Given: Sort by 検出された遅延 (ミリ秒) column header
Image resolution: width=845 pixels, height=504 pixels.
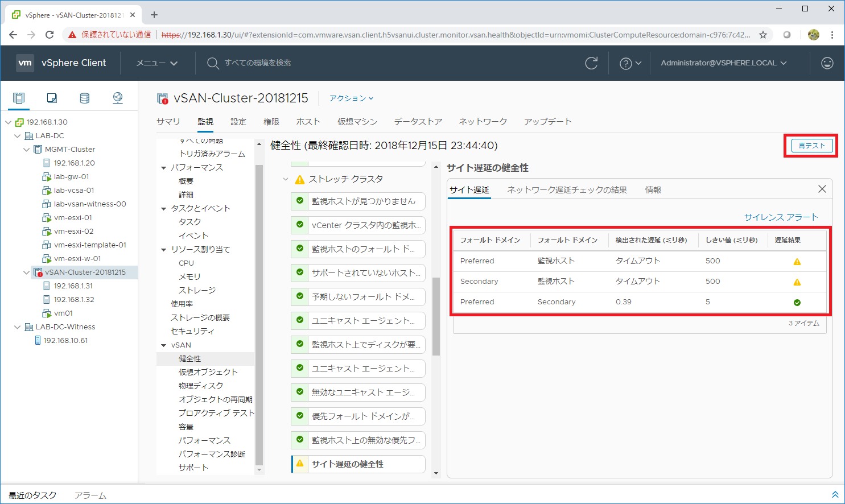Looking at the screenshot, I should tap(651, 240).
